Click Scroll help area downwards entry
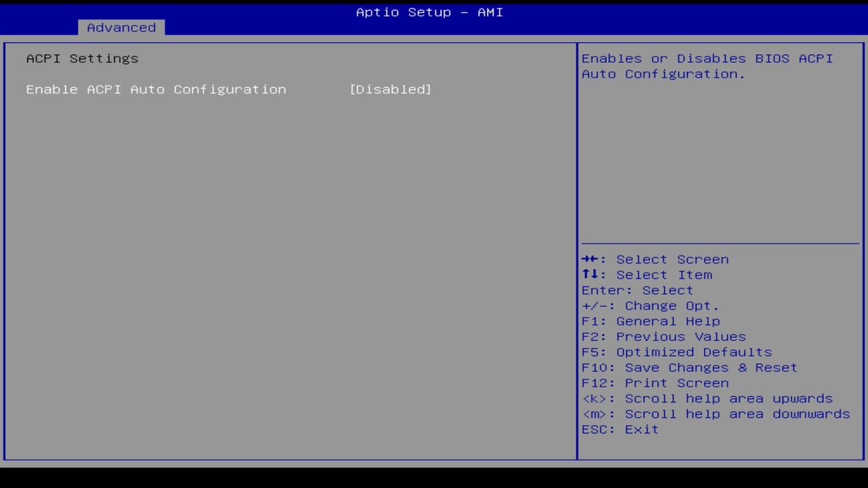Viewport: 868px width, 488px height. [x=715, y=414]
